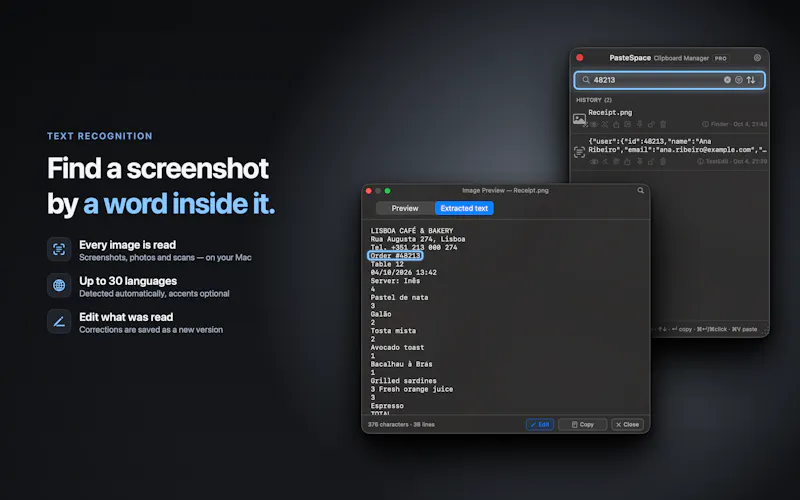Click green zoom button of Image Preview
Image resolution: width=800 pixels, height=500 pixels.
tap(388, 191)
